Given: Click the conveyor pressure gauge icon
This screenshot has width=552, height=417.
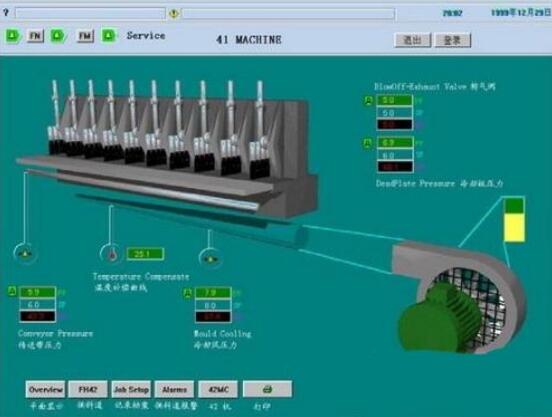Looking at the screenshot, I should pos(25,253).
